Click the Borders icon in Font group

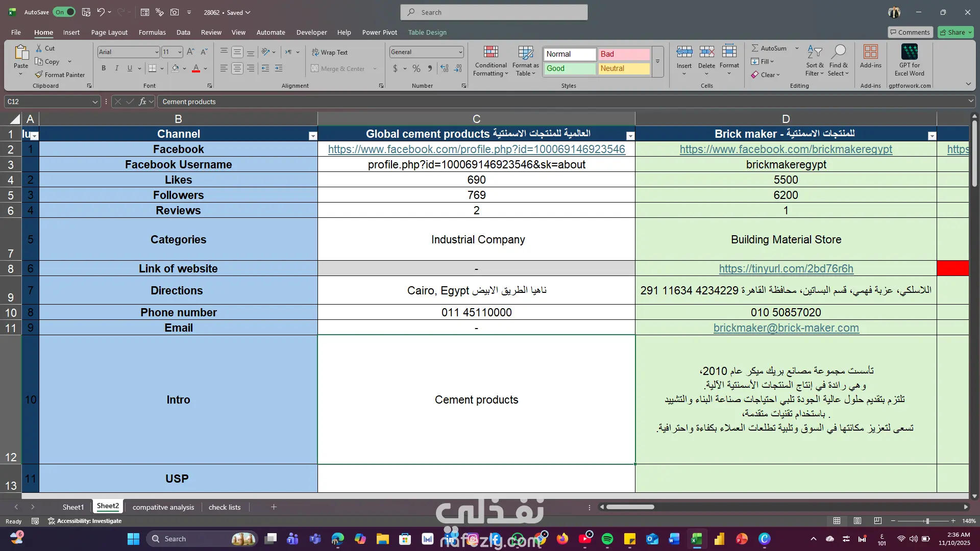[152, 68]
